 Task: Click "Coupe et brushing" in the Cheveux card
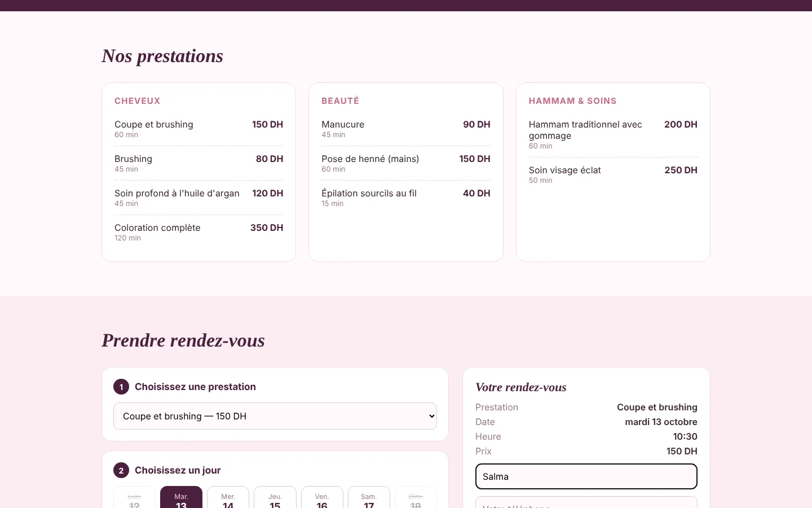click(154, 124)
